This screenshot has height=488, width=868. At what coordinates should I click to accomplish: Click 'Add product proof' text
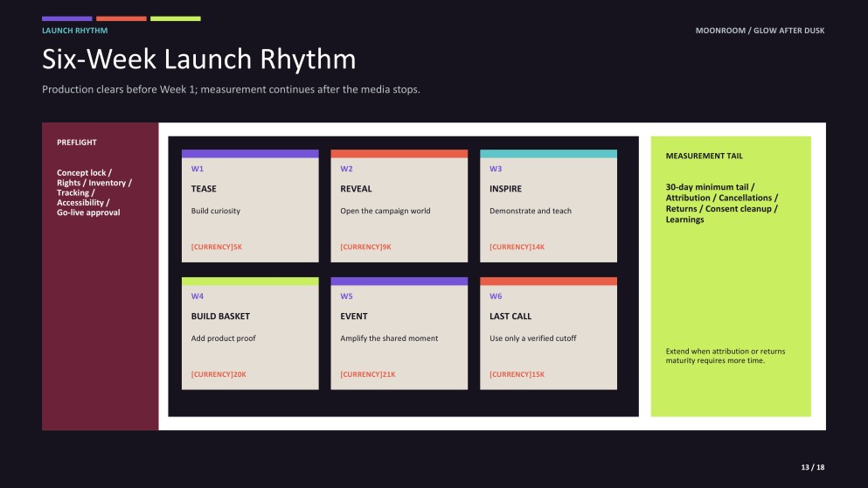223,338
